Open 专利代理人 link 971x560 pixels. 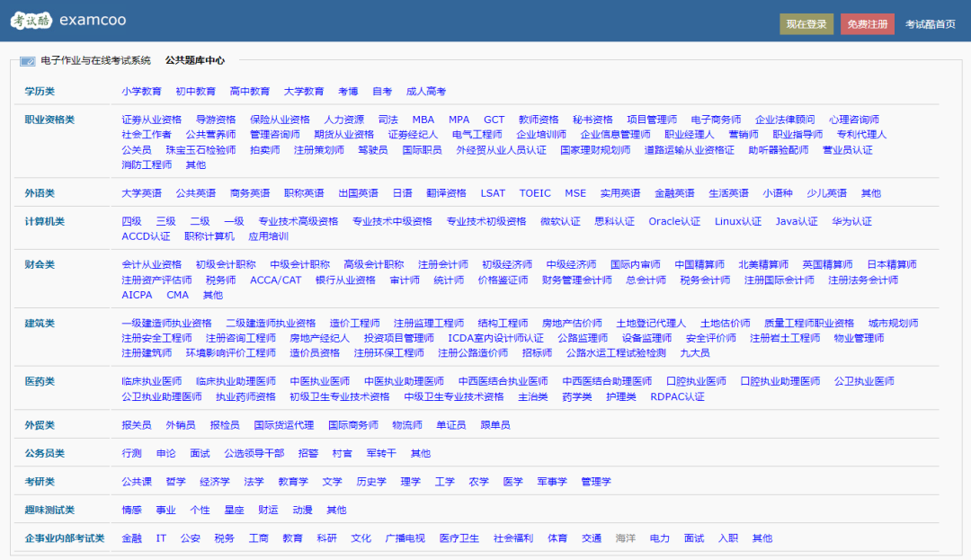point(861,134)
